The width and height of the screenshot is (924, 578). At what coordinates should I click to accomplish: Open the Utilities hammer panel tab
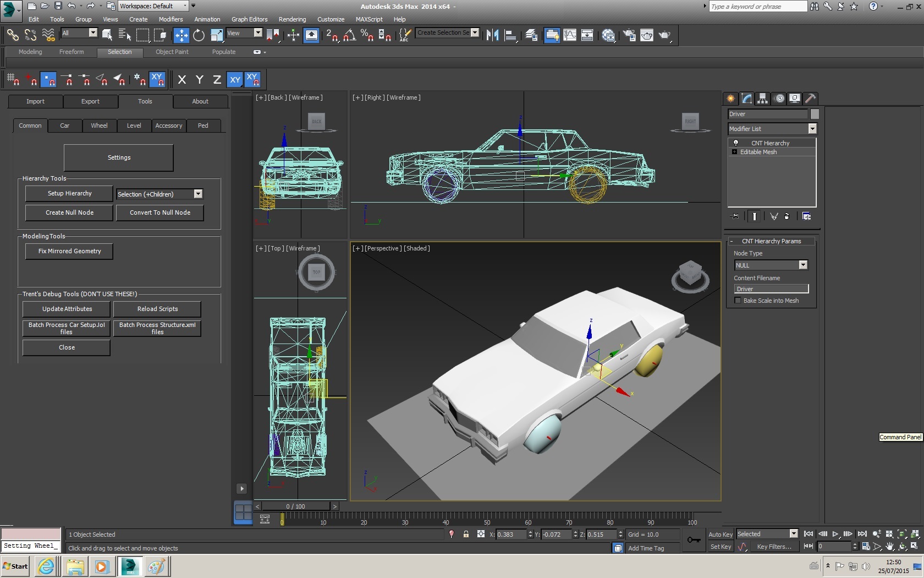pyautogui.click(x=810, y=99)
